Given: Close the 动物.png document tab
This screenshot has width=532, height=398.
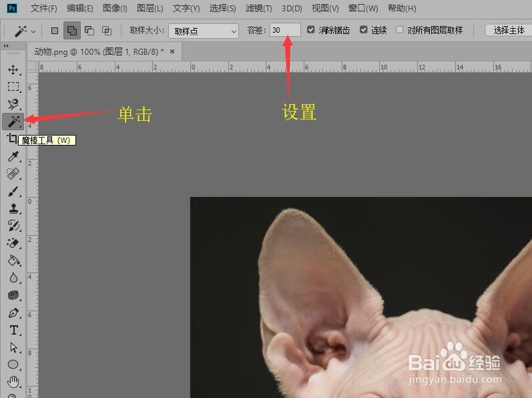Looking at the screenshot, I should click(x=172, y=51).
